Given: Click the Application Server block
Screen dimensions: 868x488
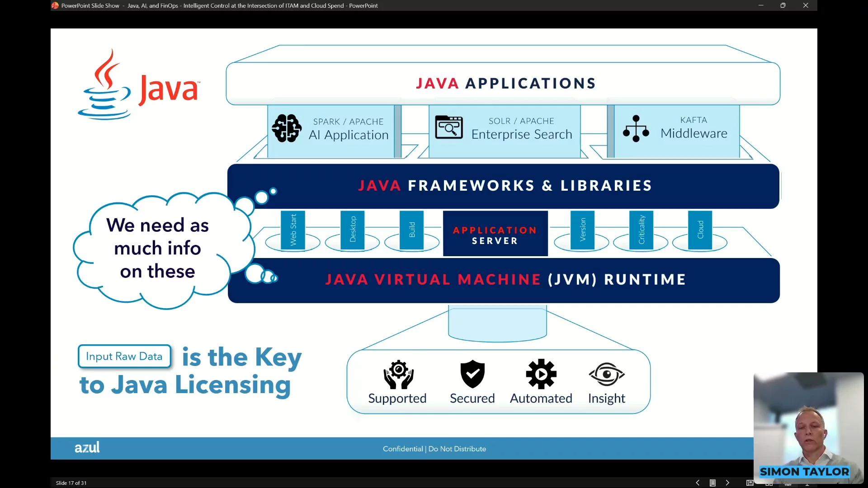Looking at the screenshot, I should [x=495, y=234].
